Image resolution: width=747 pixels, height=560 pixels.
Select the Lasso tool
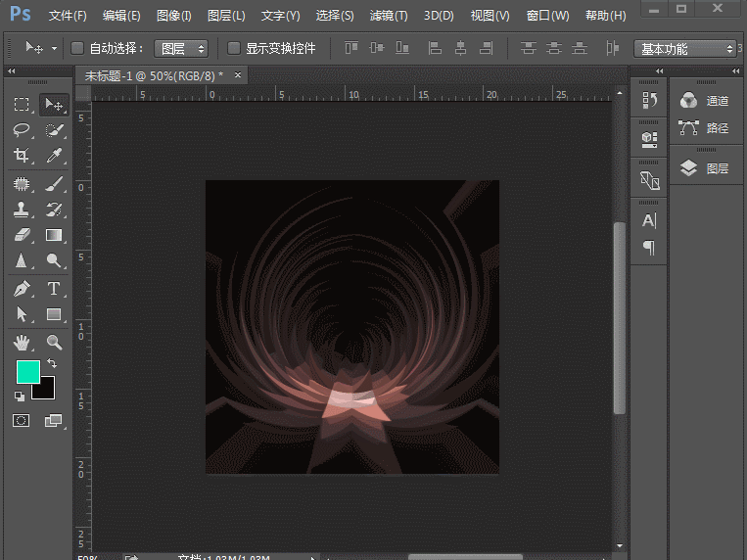[x=22, y=130]
